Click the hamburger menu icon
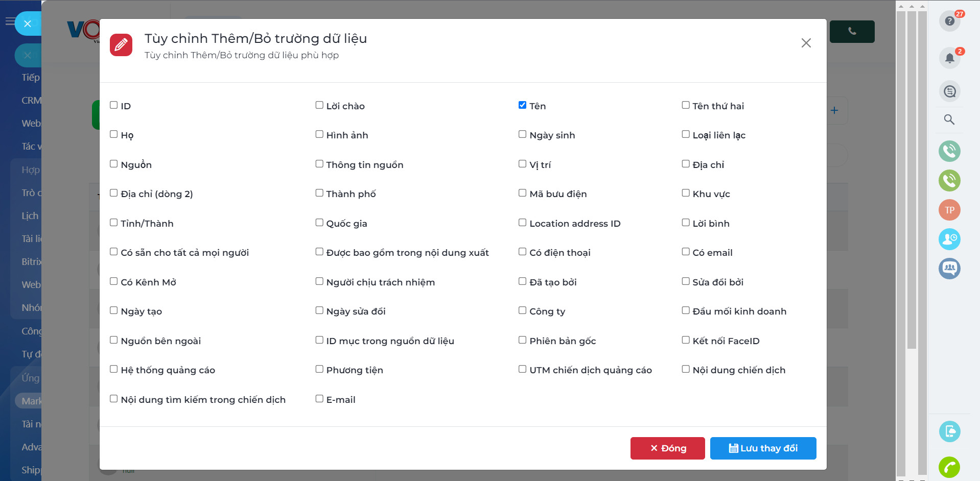The image size is (980, 481). (x=10, y=21)
